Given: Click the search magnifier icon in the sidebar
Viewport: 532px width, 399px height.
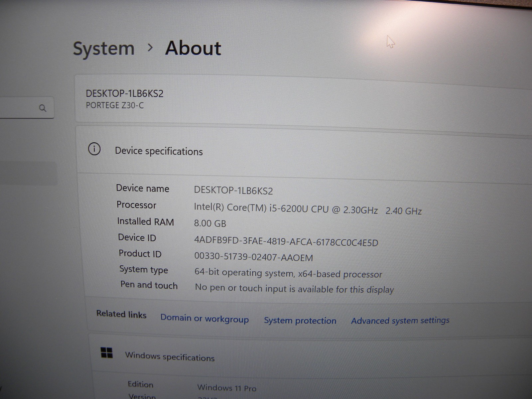Looking at the screenshot, I should (43, 108).
